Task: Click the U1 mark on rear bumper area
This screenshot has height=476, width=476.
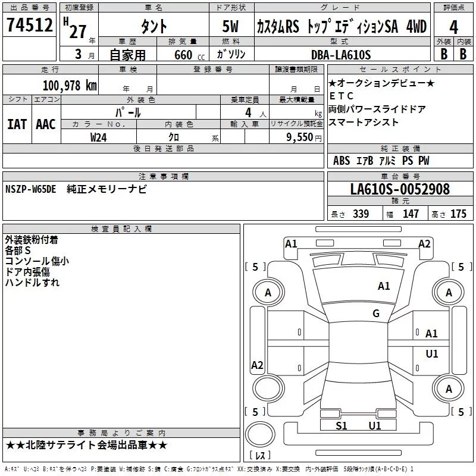Action: (x=375, y=425)
